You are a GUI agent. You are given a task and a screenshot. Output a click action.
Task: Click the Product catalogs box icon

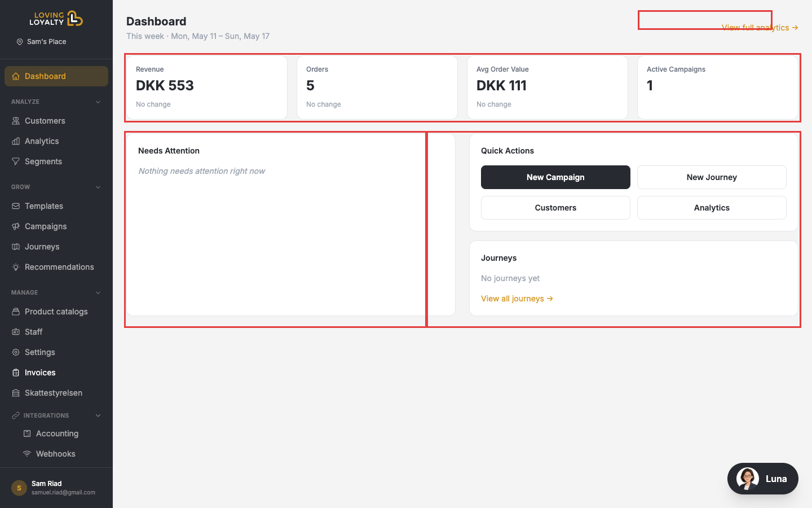point(16,312)
